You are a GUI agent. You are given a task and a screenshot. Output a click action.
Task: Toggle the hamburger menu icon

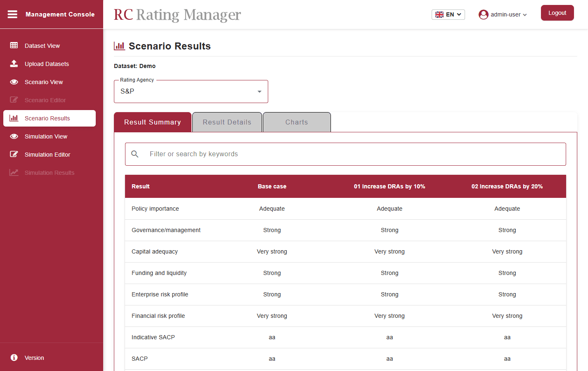(x=13, y=14)
